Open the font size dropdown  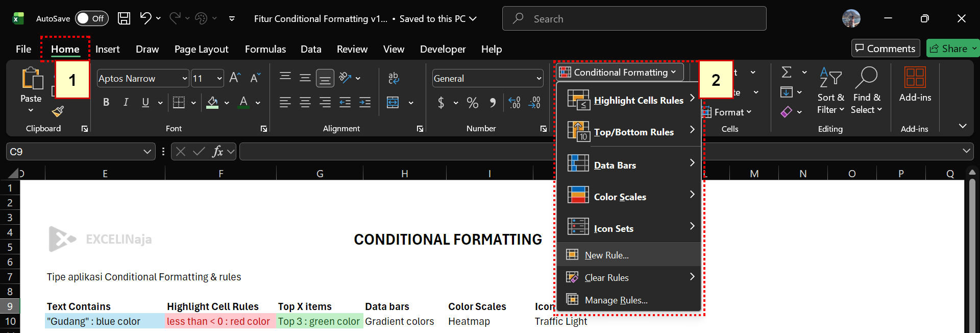[x=219, y=78]
